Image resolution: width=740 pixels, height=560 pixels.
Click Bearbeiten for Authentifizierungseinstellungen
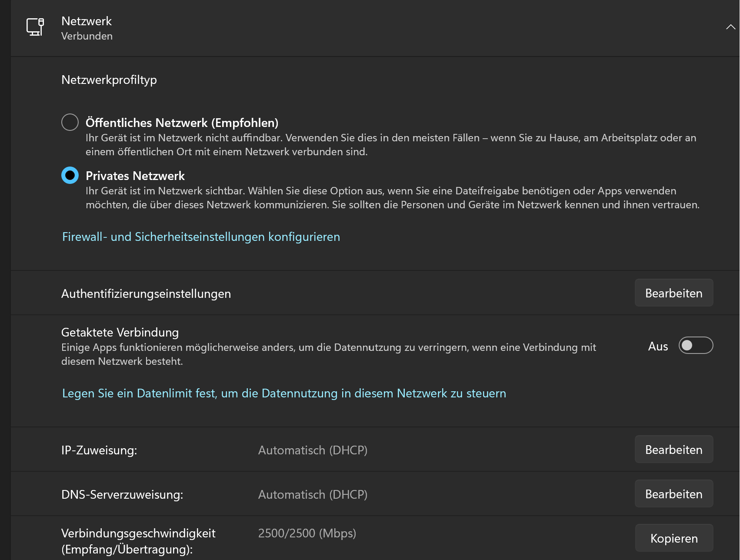click(673, 293)
